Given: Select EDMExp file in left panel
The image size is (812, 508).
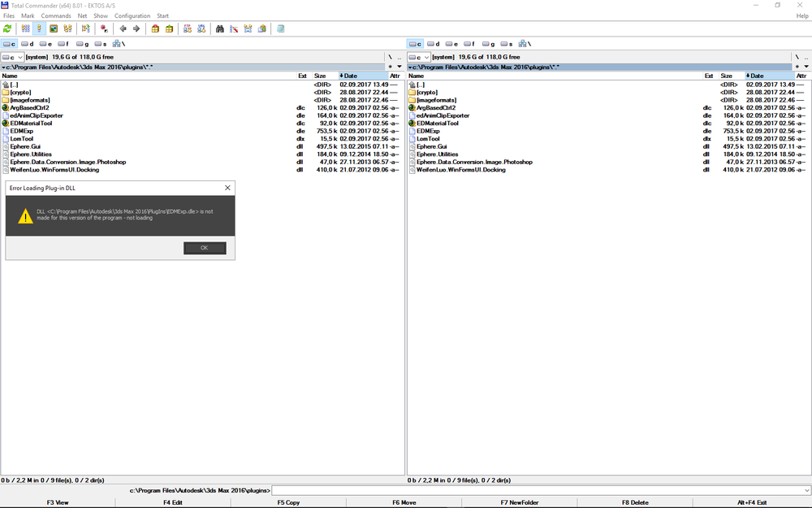Looking at the screenshot, I should [x=21, y=131].
